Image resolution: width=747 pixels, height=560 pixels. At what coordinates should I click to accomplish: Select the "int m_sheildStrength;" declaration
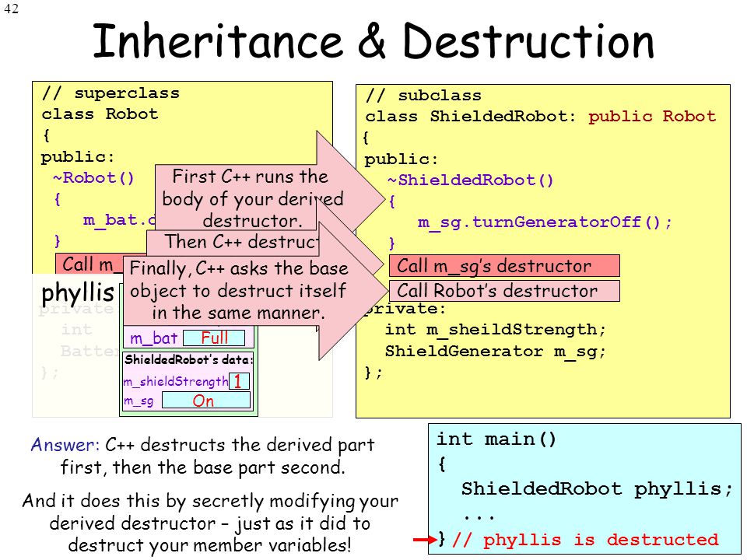[x=496, y=330]
